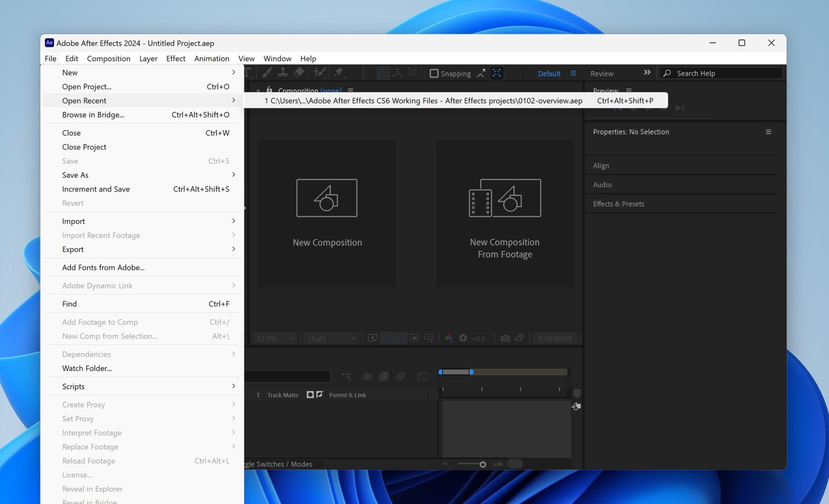Open the resolution dropdown showing (Full)
The image size is (829, 504).
(331, 338)
